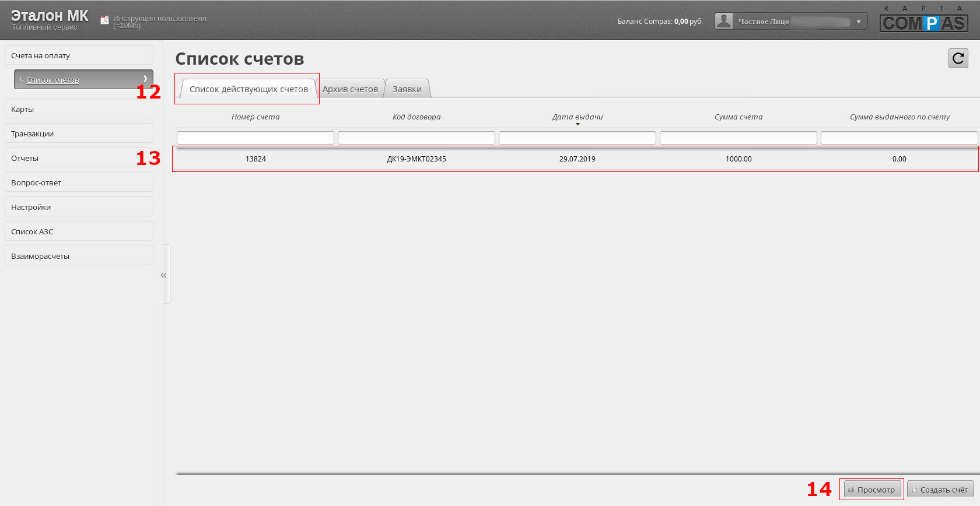Open Настройки section

79,207
